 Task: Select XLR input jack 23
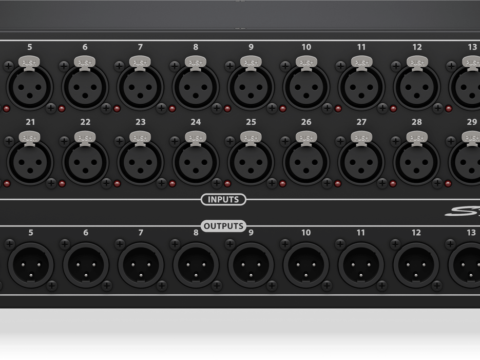140,162
